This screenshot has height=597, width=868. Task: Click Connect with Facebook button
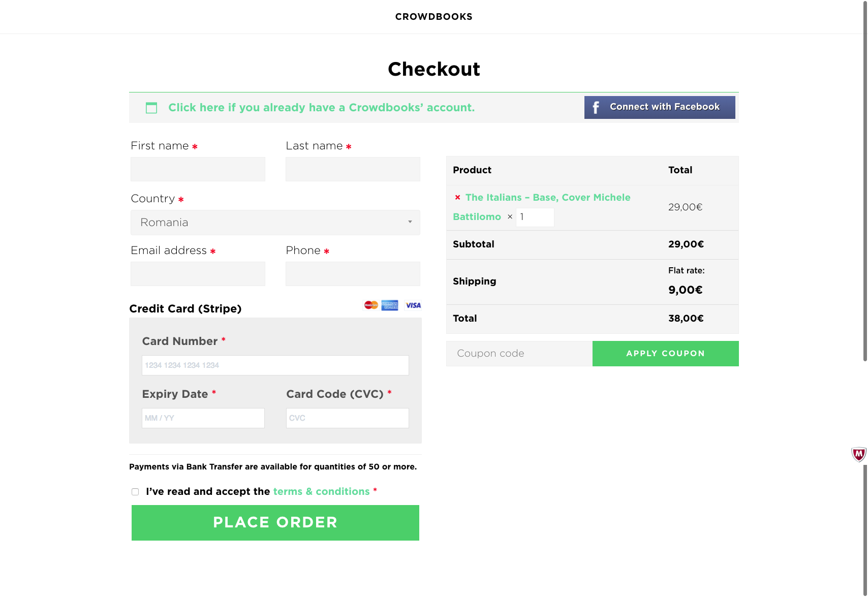pos(660,107)
